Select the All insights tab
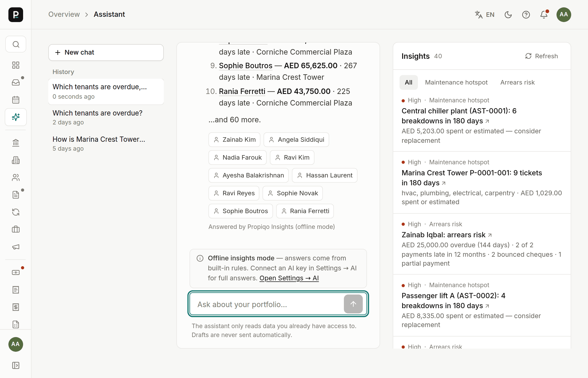588x378 pixels. pos(408,82)
